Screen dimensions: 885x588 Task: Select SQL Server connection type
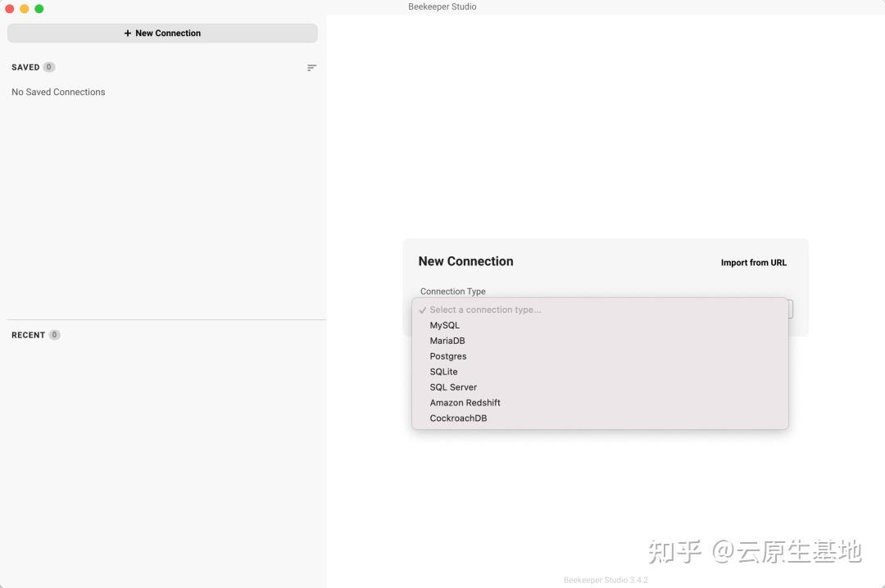[x=453, y=387]
